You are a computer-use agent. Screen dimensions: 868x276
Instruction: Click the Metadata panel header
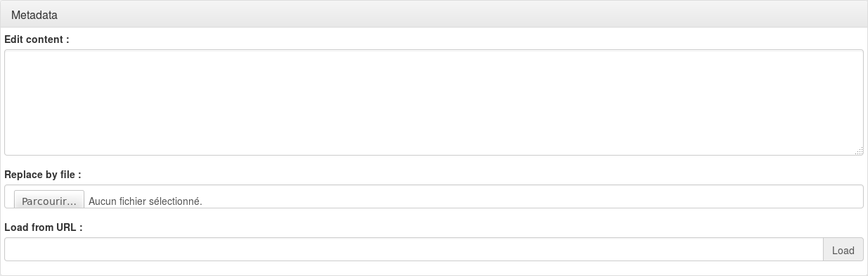(x=434, y=15)
